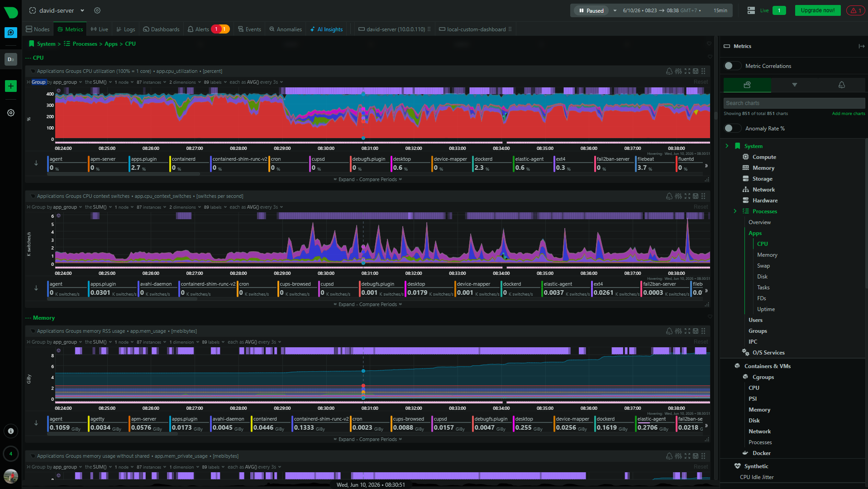Select the filter tab icon in Metrics panel

[794, 85]
